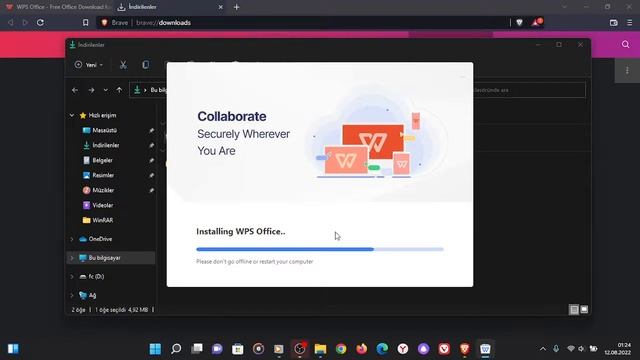Open Vivaldi from the taskbar
640x360 pixels.
[x=444, y=349]
